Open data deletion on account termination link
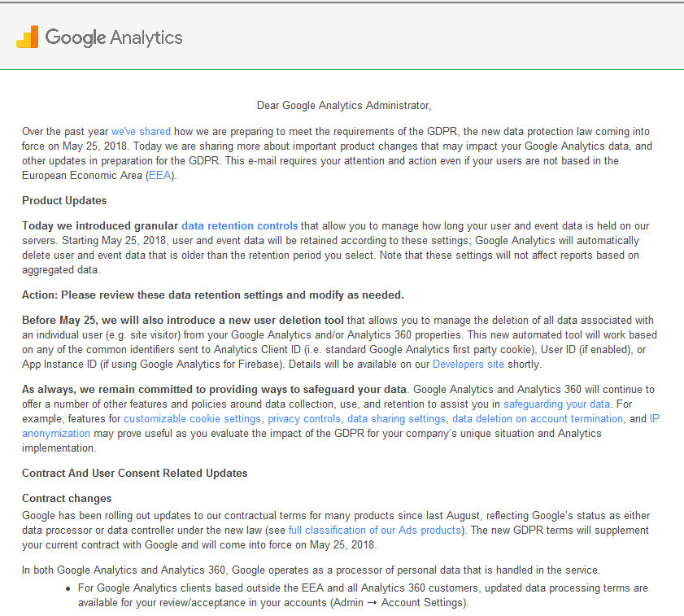The height and width of the screenshot is (616, 684). tap(538, 419)
